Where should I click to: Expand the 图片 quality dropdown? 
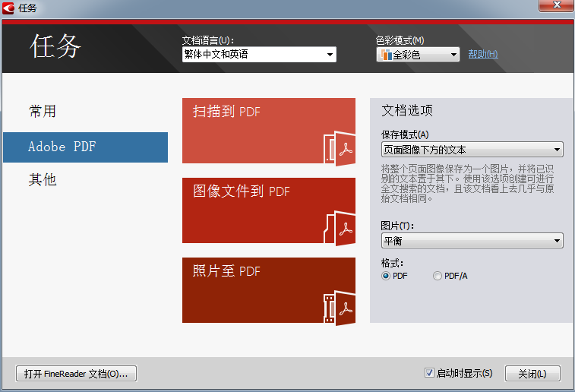(x=472, y=241)
